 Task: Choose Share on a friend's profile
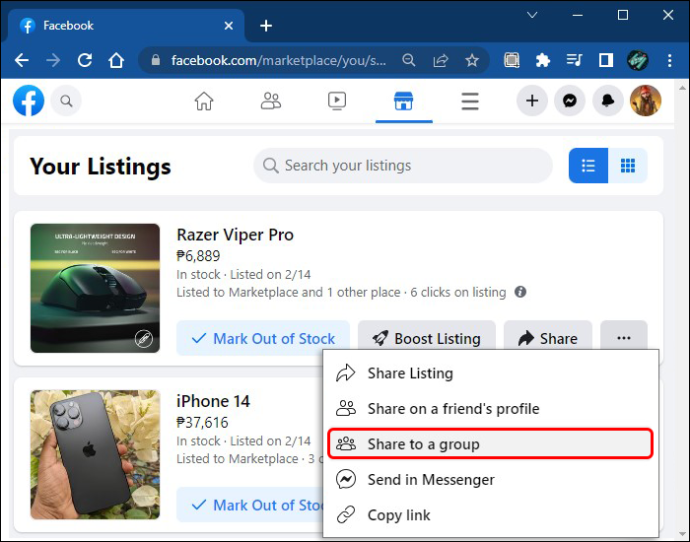tap(491, 409)
